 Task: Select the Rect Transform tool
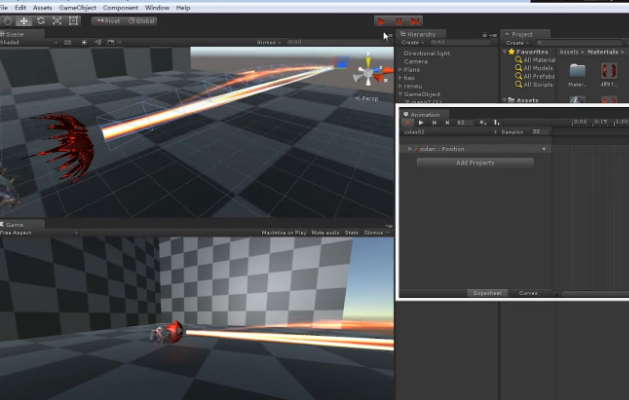[x=73, y=21]
